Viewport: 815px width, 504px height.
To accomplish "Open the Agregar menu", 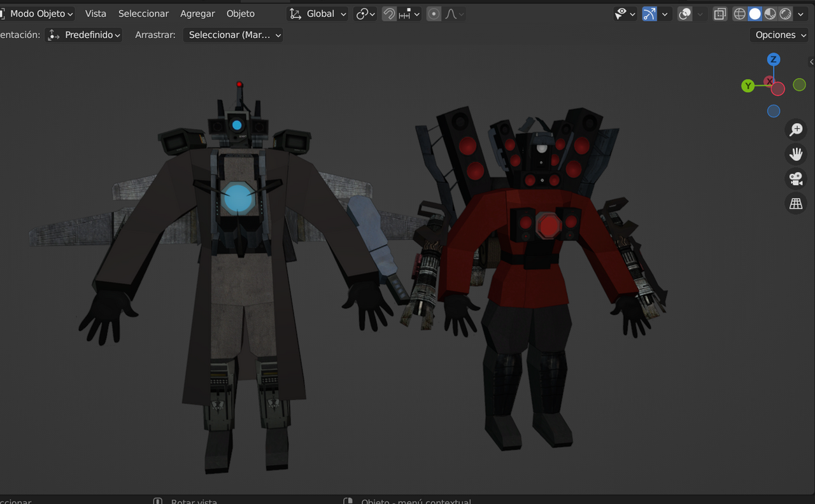I will pos(197,13).
